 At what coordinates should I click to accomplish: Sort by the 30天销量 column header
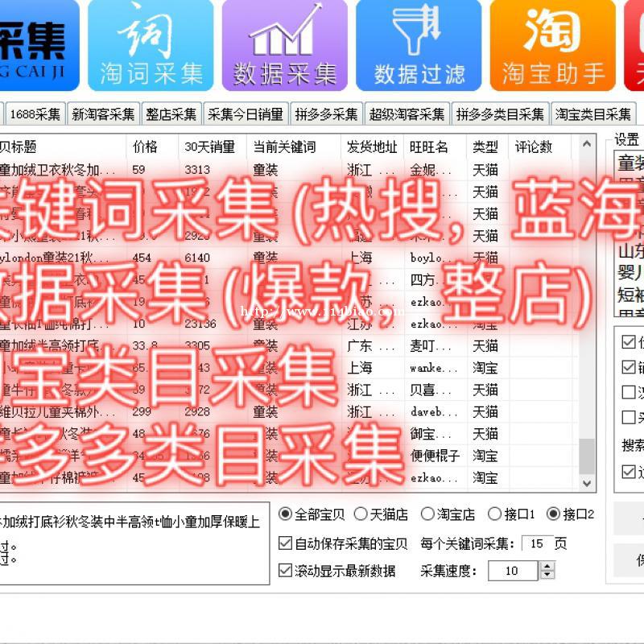[213, 147]
